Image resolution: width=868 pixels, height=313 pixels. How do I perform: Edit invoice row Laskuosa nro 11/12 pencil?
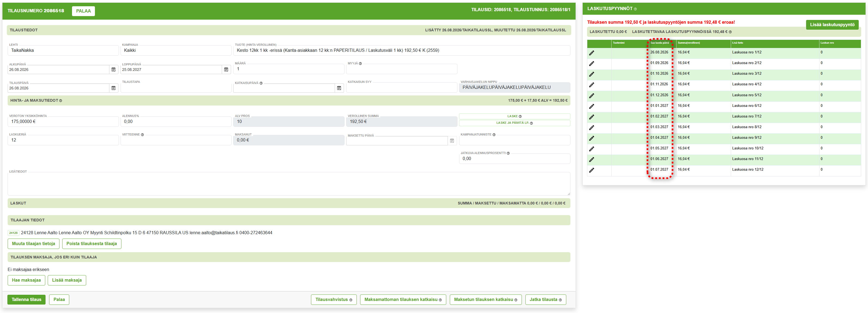(x=591, y=159)
